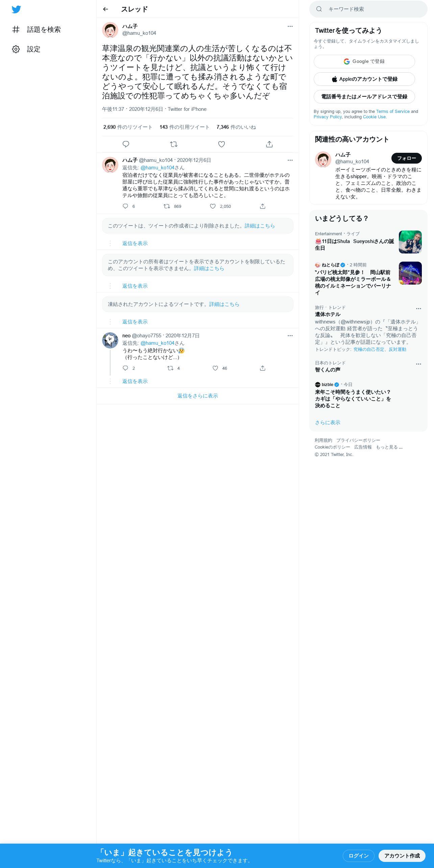Screen dimensions: 434x868
Task: Click the illuminated 桃太郎 thumbnail image
Action: [410, 273]
